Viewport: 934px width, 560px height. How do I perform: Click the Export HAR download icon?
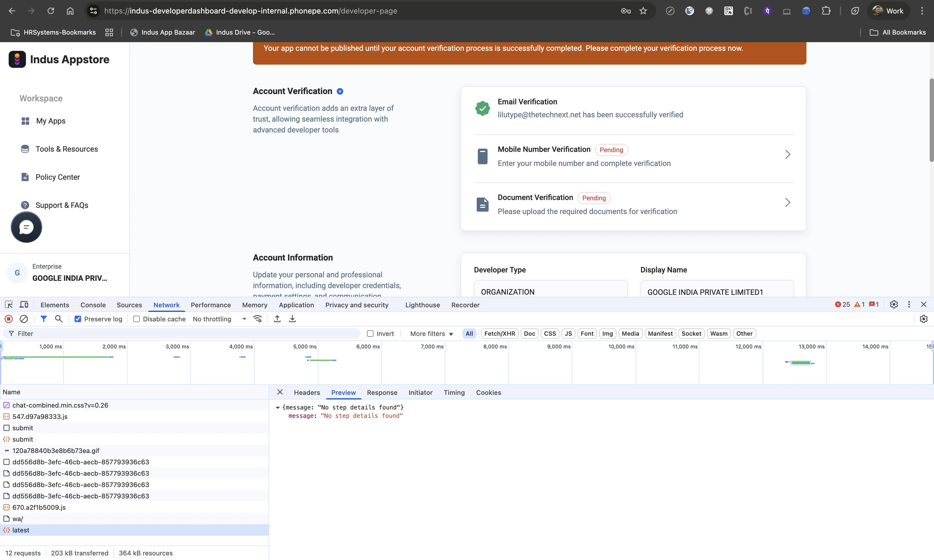click(x=292, y=319)
